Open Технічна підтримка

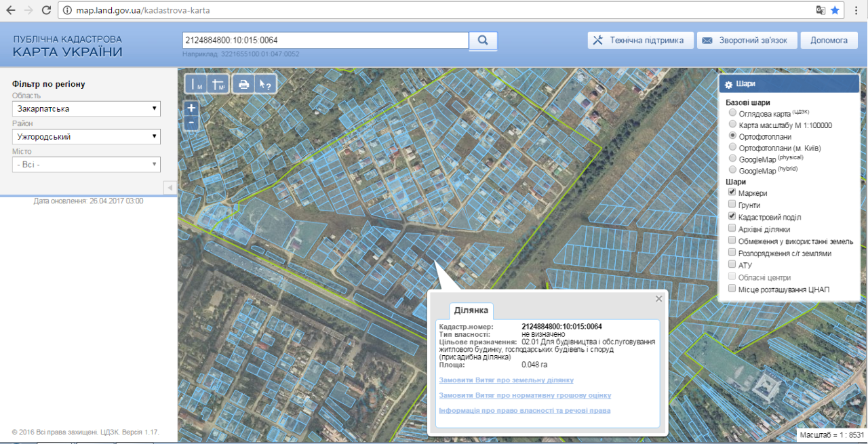(x=640, y=40)
